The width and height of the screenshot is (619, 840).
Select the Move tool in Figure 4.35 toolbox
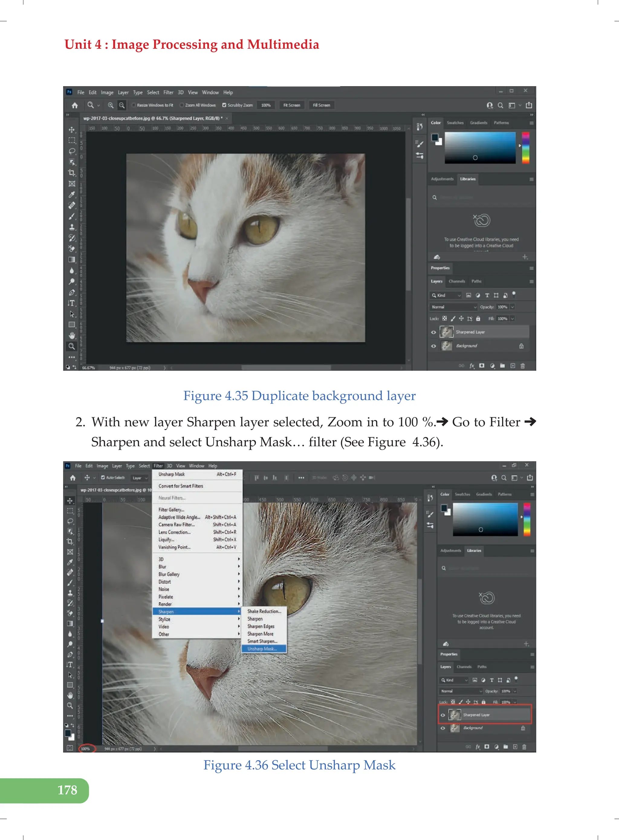(x=72, y=130)
